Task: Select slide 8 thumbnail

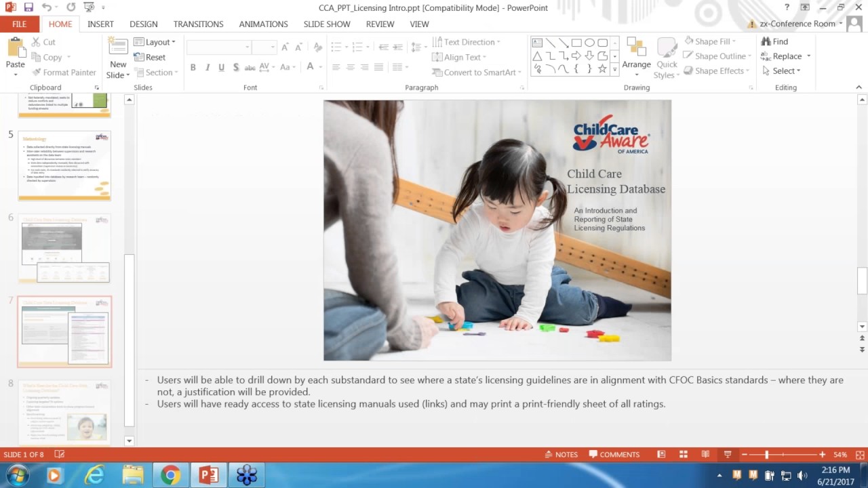Action: pos(64,413)
